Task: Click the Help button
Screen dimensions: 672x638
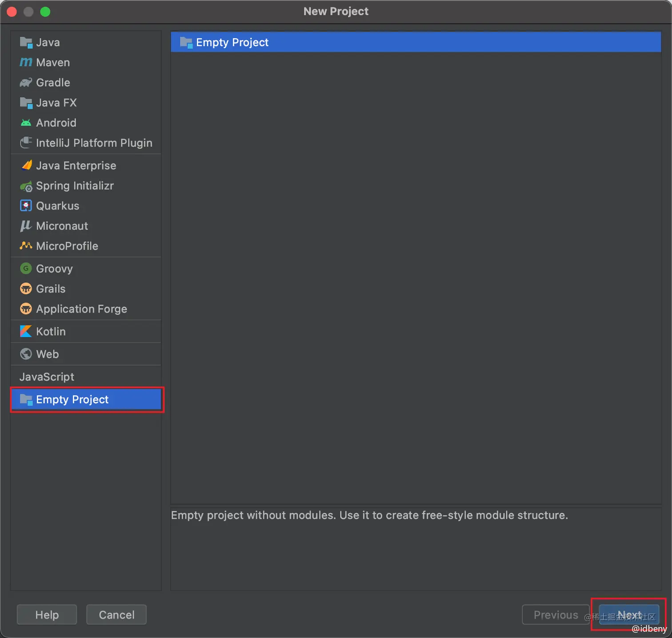Action: 47,614
